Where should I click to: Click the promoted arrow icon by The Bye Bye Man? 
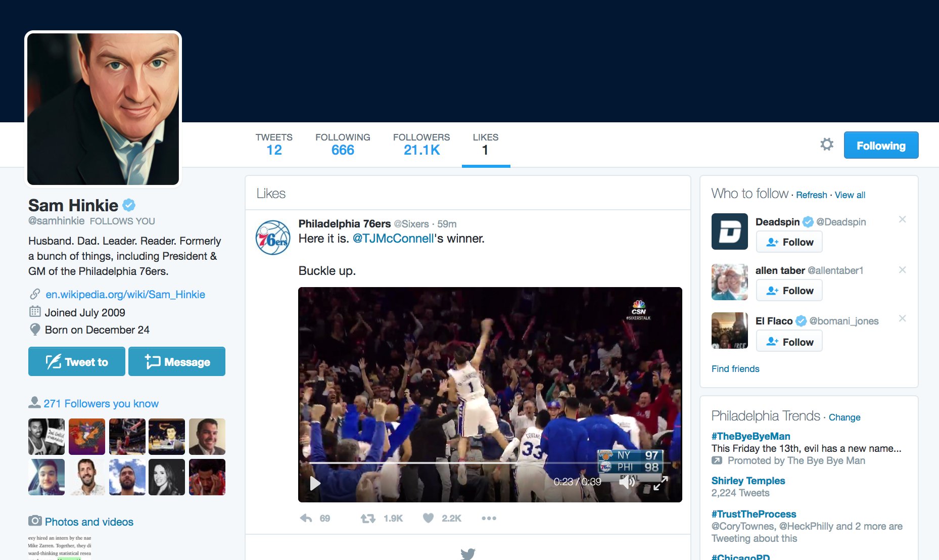click(717, 460)
